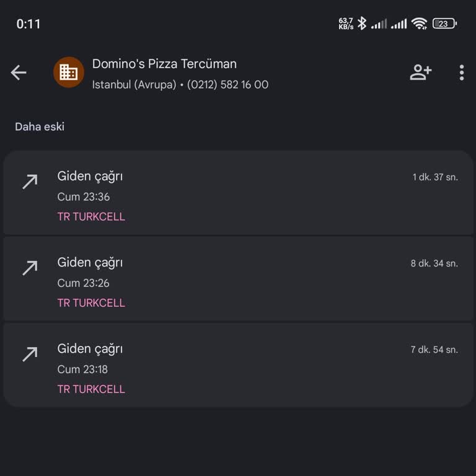The height and width of the screenshot is (476, 476).
Task: Select the Cum 23:18 outgoing call entry
Action: 238,366
